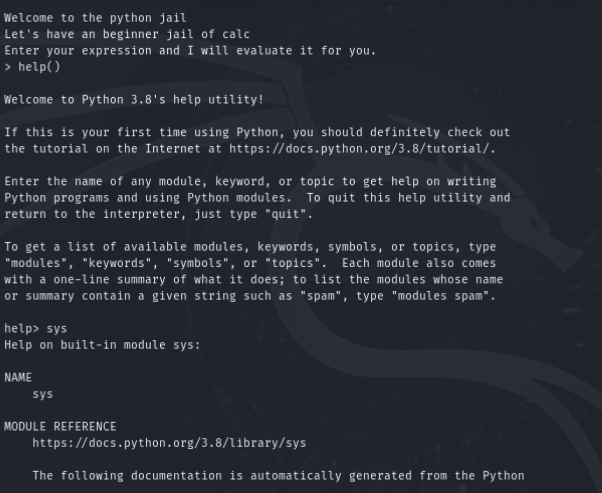Click the MODULE REFERENCE heading
This screenshot has width=602, height=493.
(60, 426)
